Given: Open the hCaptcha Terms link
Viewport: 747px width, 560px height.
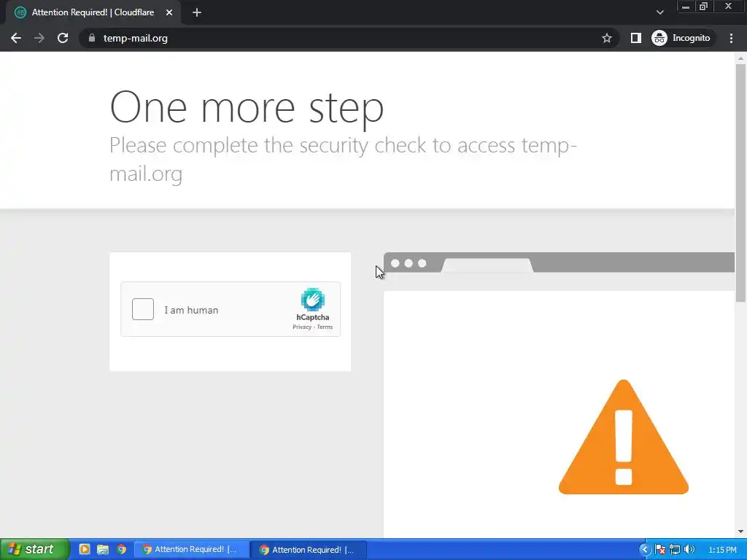Looking at the screenshot, I should click(325, 327).
